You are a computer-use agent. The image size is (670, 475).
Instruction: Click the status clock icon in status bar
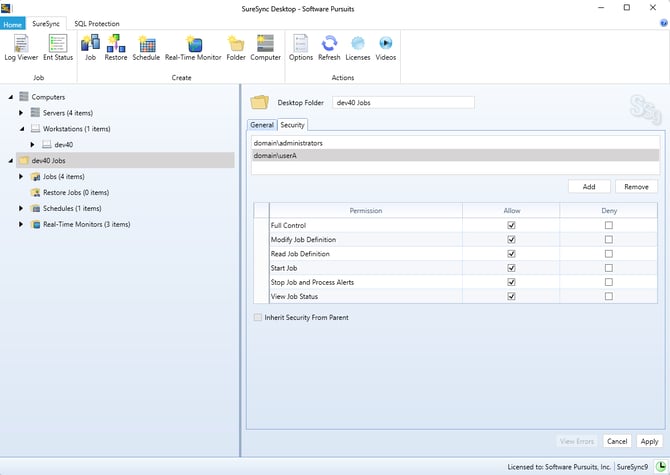pos(661,466)
